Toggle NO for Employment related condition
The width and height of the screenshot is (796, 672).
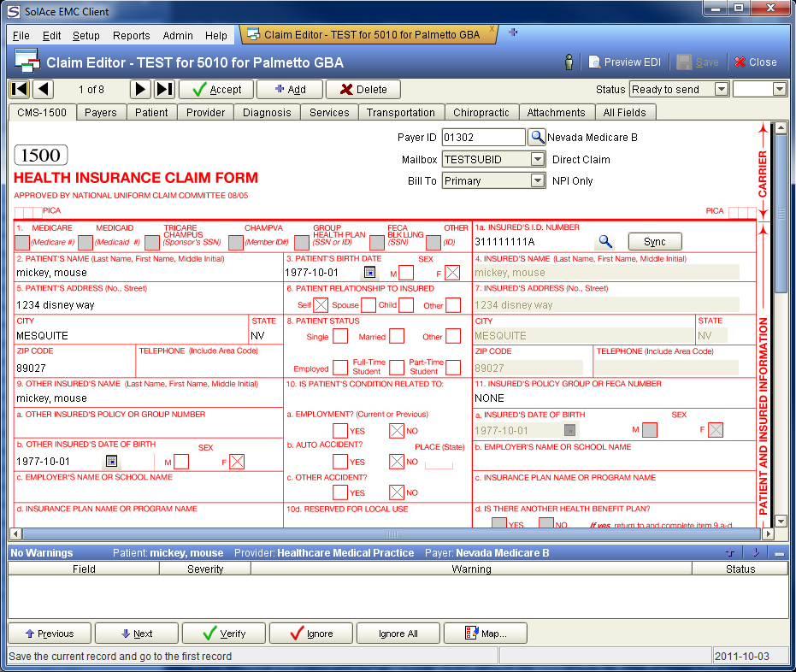397,431
